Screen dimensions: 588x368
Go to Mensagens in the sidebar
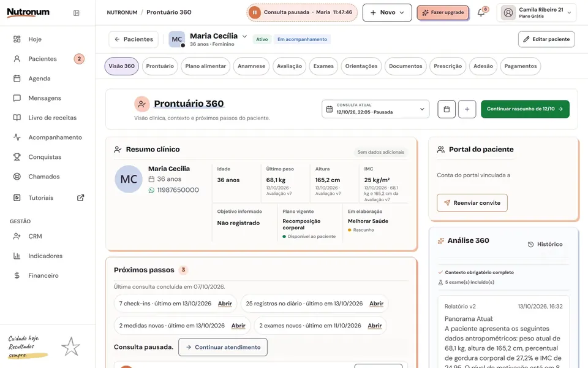[48, 98]
